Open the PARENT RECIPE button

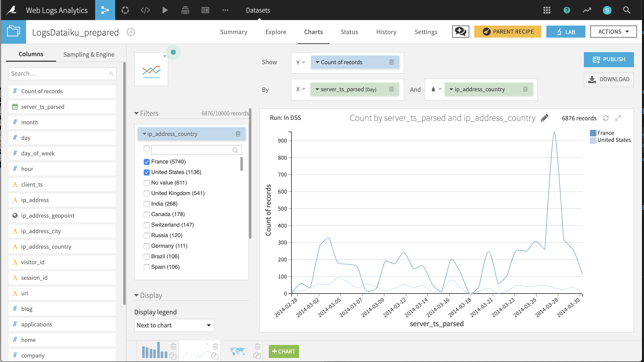[x=508, y=32]
